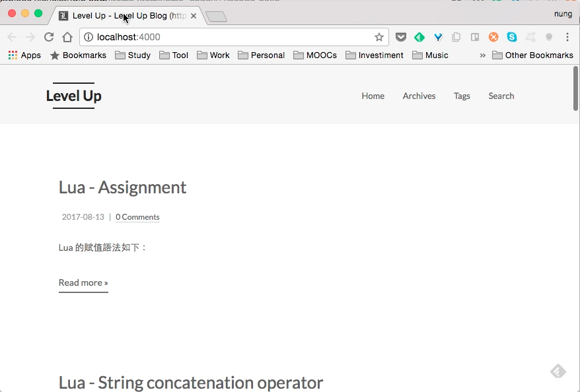
Task: Open the green Feedly extension icon
Action: 419,37
